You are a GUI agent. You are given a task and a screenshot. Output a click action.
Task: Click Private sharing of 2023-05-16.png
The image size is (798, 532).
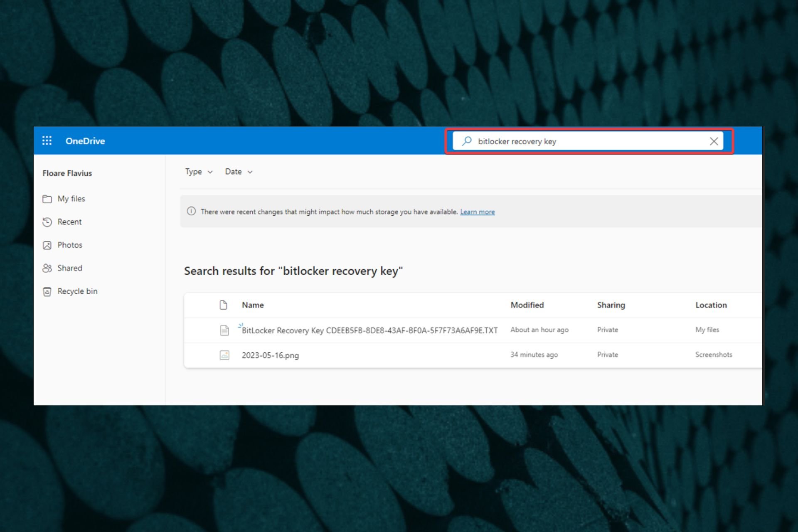(608, 355)
